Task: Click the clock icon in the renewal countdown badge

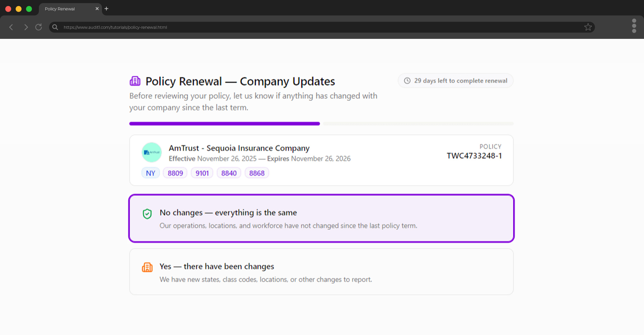Action: click(x=407, y=81)
